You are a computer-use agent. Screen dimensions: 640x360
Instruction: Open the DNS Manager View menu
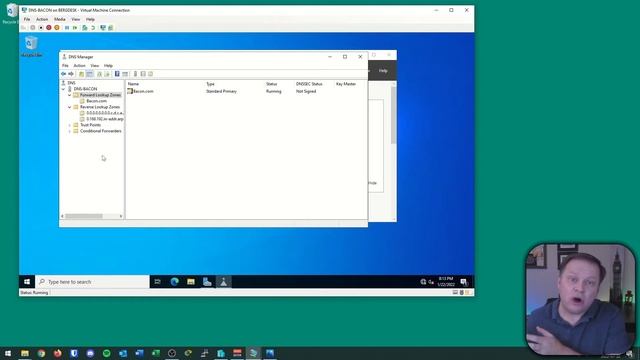95,66
